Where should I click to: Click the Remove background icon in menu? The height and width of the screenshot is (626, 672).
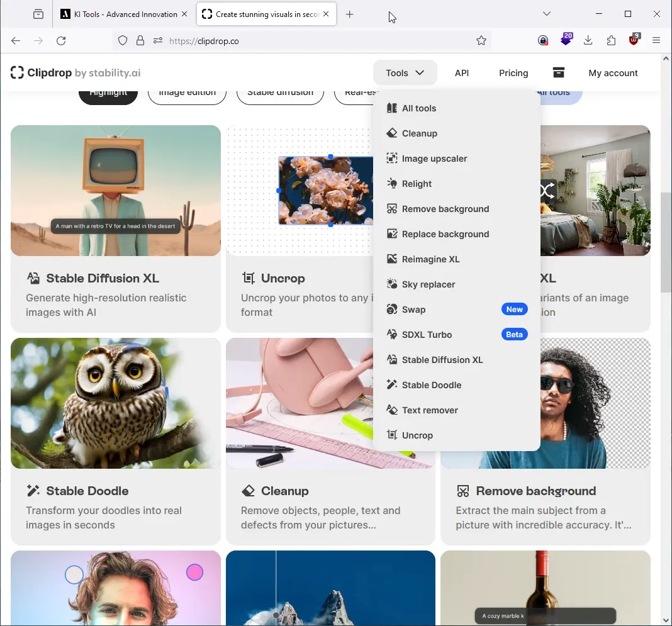coord(392,209)
